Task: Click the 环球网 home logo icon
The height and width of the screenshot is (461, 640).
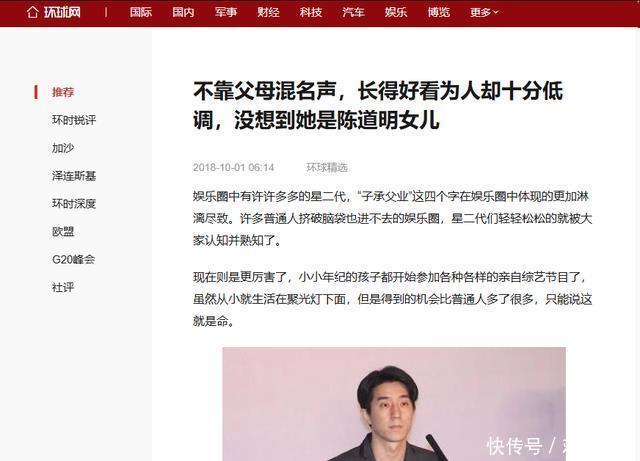Action: (x=53, y=12)
